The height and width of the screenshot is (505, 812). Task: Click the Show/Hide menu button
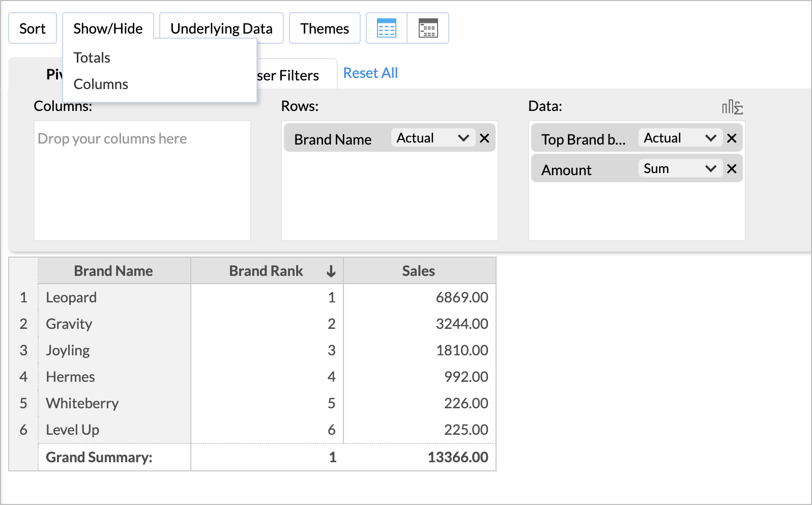click(x=108, y=29)
